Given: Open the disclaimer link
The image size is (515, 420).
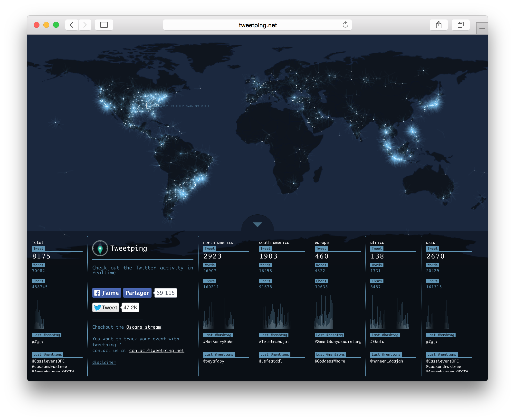Looking at the screenshot, I should 104,362.
